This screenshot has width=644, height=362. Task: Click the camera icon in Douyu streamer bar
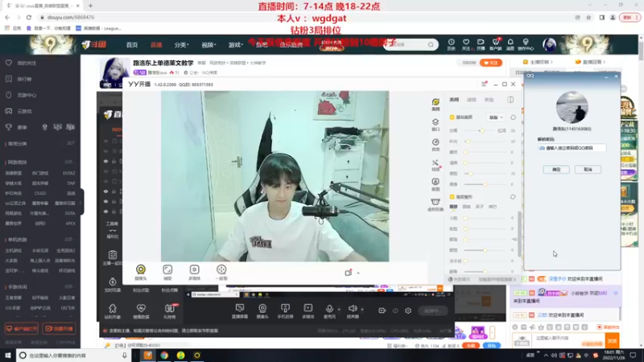pos(262,308)
